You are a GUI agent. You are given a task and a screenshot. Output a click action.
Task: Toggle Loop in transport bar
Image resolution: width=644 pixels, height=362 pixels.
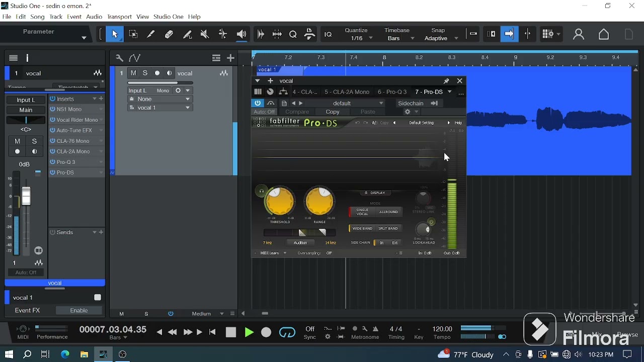pos(288,332)
